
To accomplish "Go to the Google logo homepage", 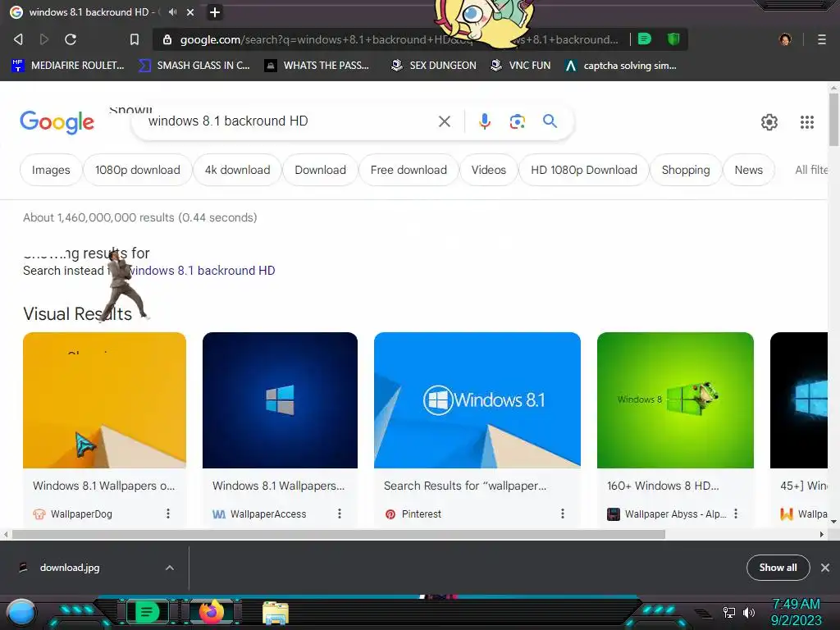I will [x=57, y=122].
